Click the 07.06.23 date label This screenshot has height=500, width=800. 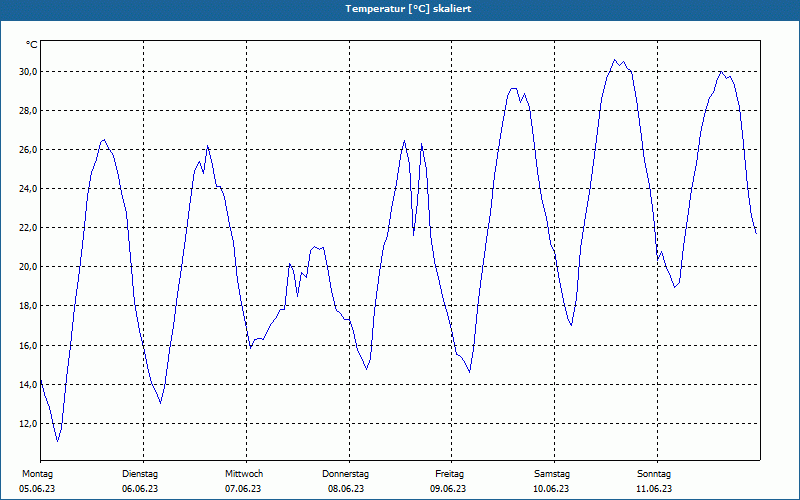[243, 489]
